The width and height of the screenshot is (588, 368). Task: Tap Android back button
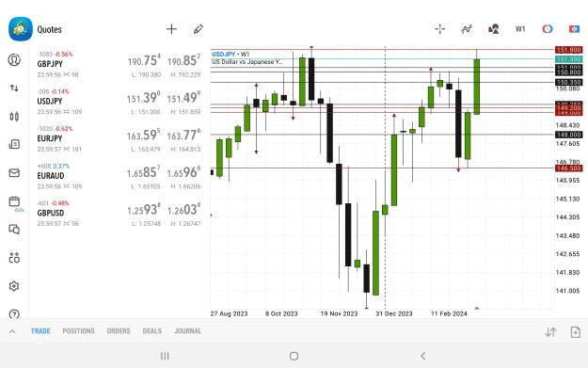point(423,356)
